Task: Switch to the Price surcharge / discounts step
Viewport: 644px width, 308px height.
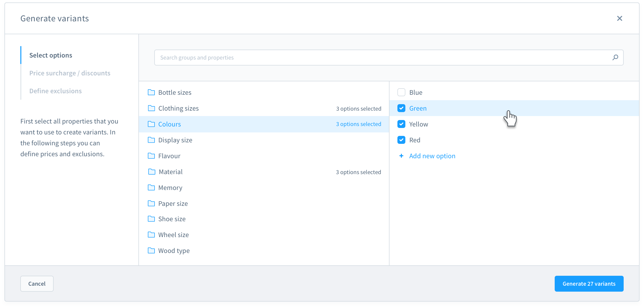Action: pos(70,73)
